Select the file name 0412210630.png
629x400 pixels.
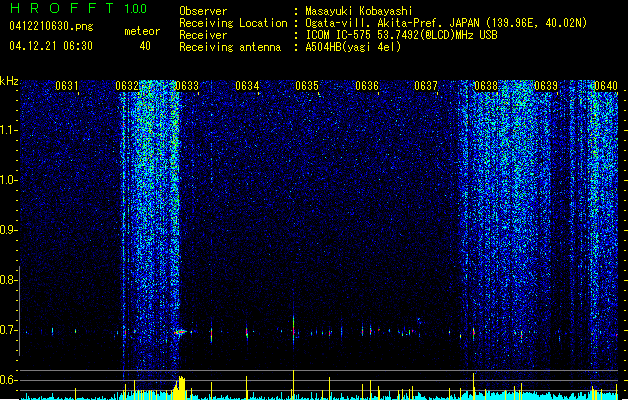coord(51,26)
